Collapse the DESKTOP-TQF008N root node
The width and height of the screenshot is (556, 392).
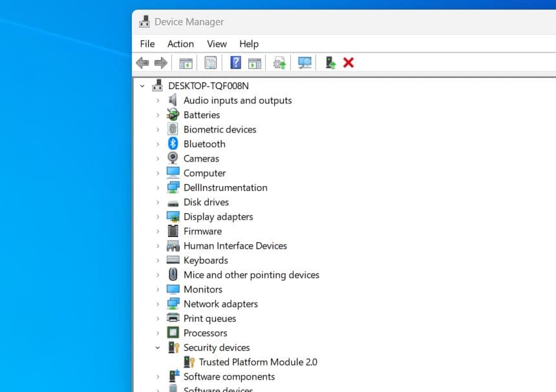pos(142,86)
